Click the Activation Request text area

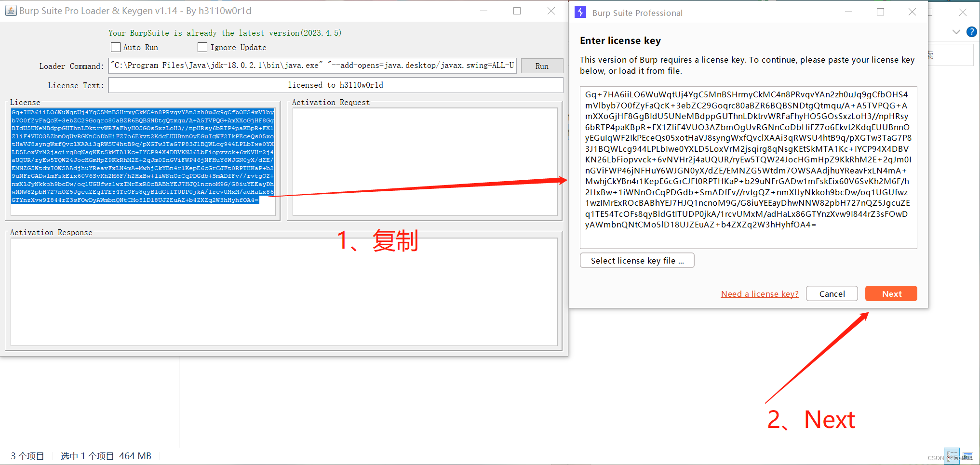click(x=425, y=162)
